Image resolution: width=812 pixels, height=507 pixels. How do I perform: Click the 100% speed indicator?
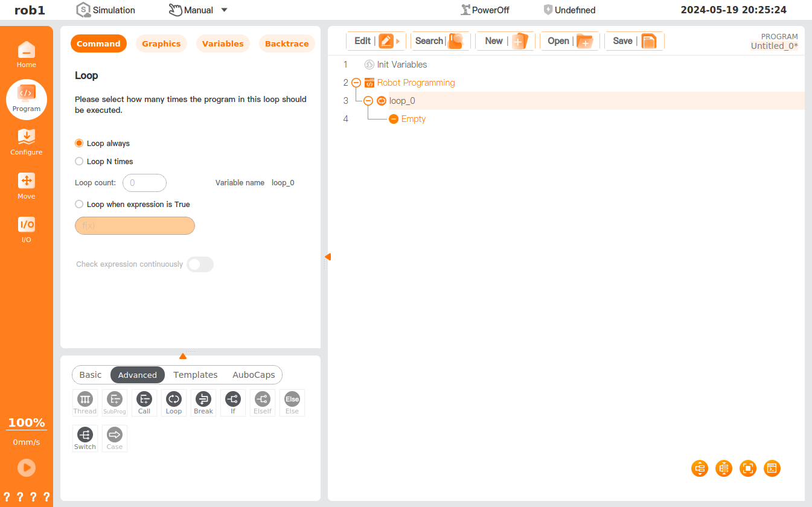point(27,422)
